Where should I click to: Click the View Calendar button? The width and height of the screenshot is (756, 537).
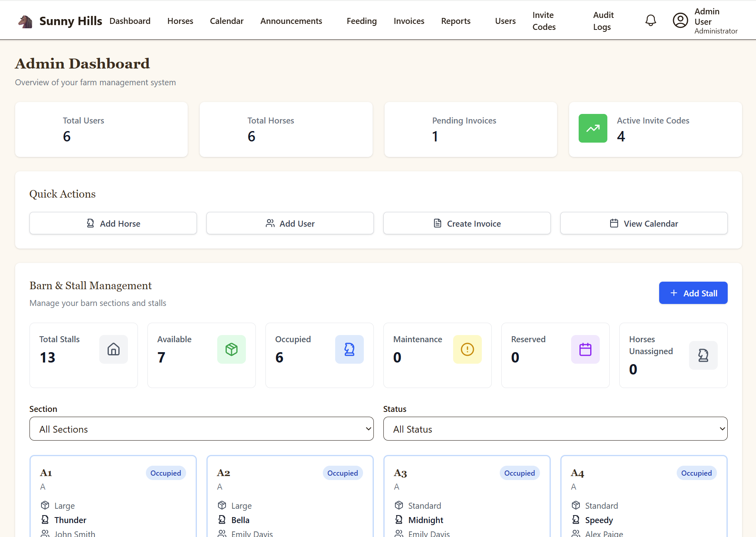[644, 223]
